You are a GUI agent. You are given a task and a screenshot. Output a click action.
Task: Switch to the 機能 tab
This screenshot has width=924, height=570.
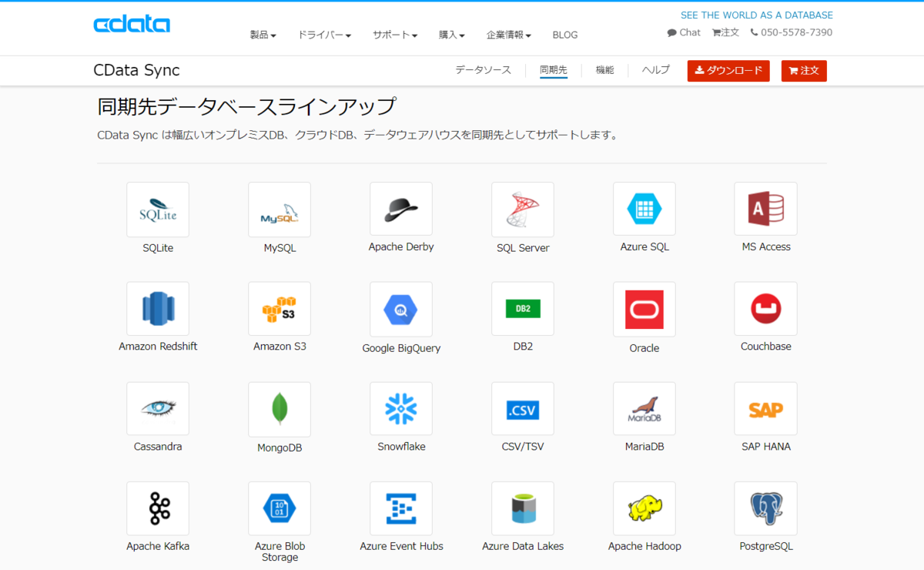(605, 70)
